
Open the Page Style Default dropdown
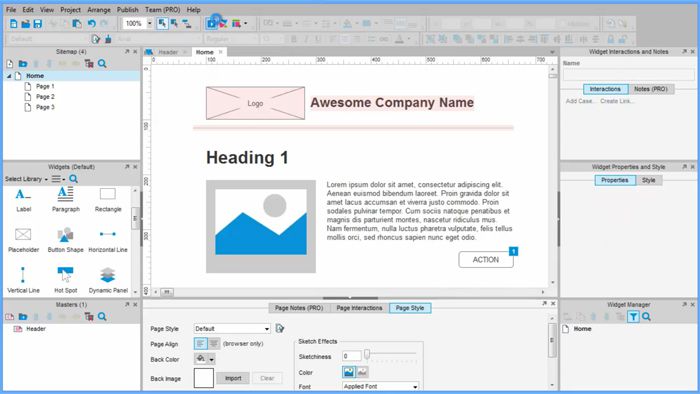(232, 328)
